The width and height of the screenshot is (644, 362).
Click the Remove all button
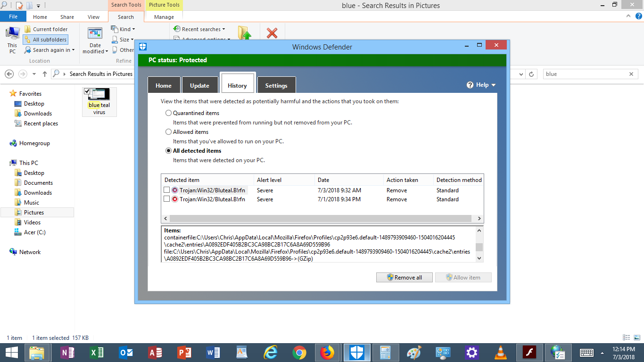(405, 277)
